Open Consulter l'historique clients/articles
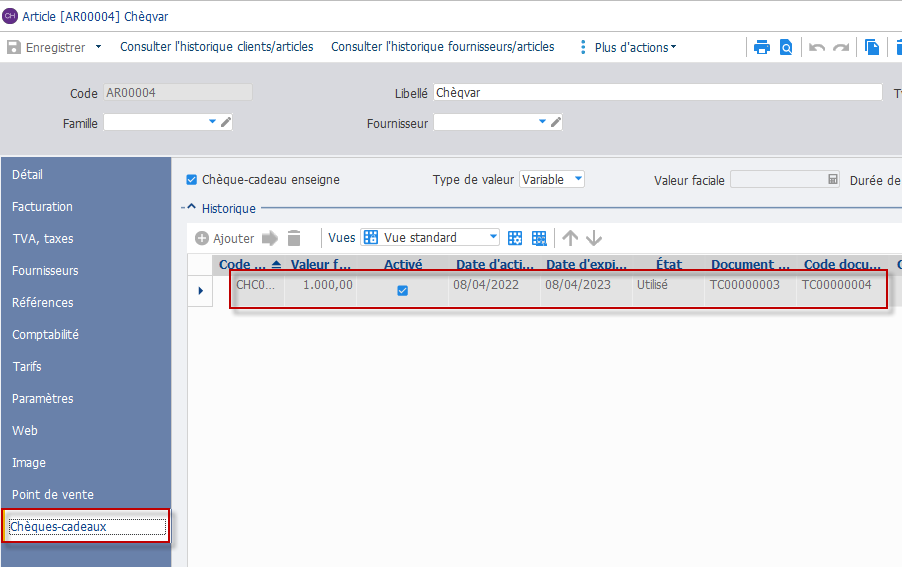The height and width of the screenshot is (567, 902). [x=216, y=47]
